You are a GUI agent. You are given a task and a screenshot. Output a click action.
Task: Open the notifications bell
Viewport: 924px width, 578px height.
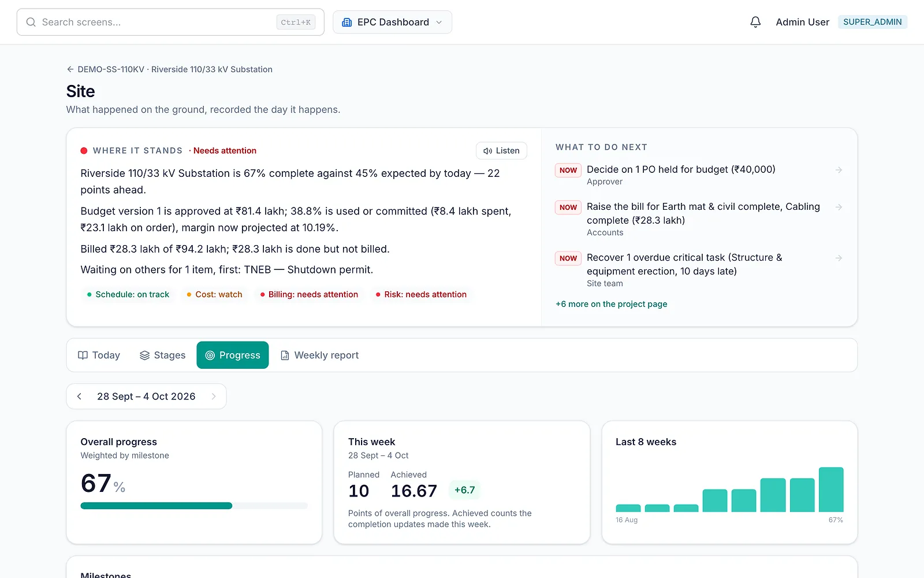tap(755, 22)
